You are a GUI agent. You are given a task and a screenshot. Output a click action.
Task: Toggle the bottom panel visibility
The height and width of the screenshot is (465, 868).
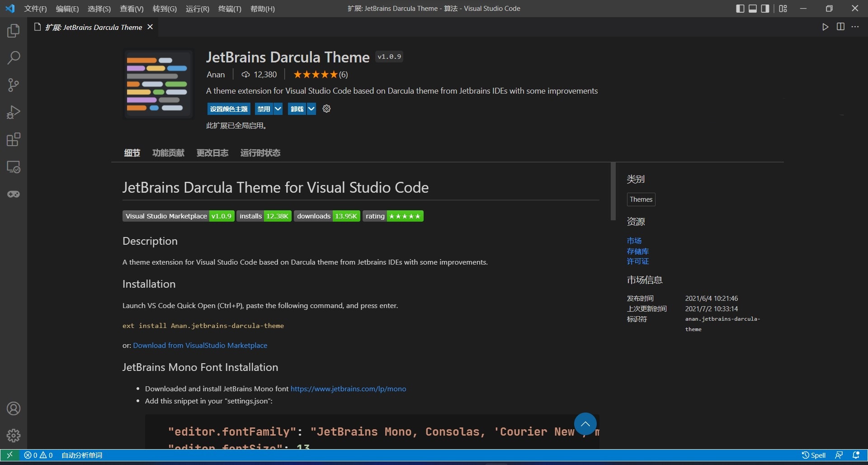tap(753, 8)
